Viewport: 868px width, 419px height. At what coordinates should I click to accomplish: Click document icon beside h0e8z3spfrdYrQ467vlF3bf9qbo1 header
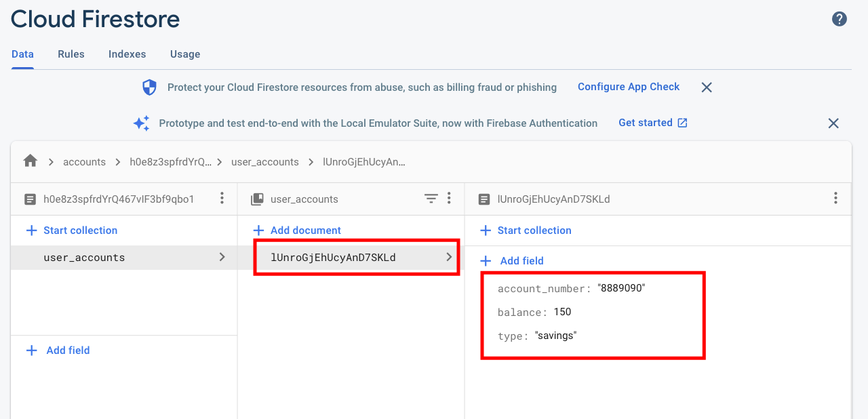click(30, 199)
